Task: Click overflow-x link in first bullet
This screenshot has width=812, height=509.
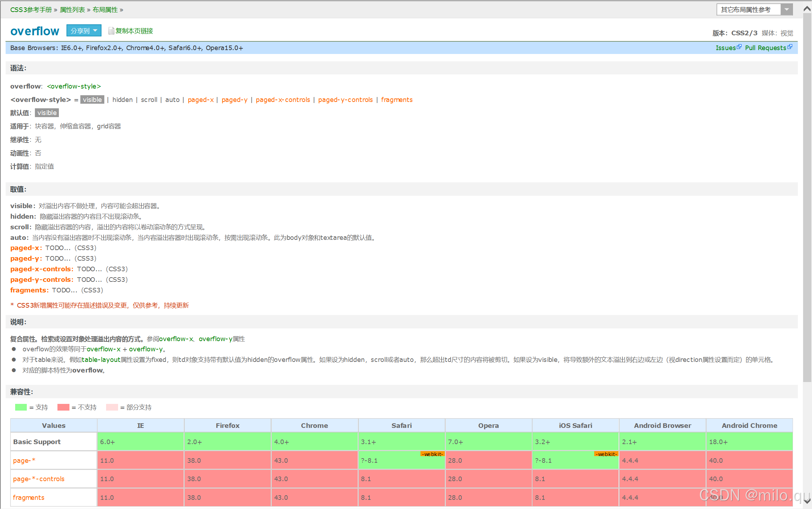Action: coord(104,349)
